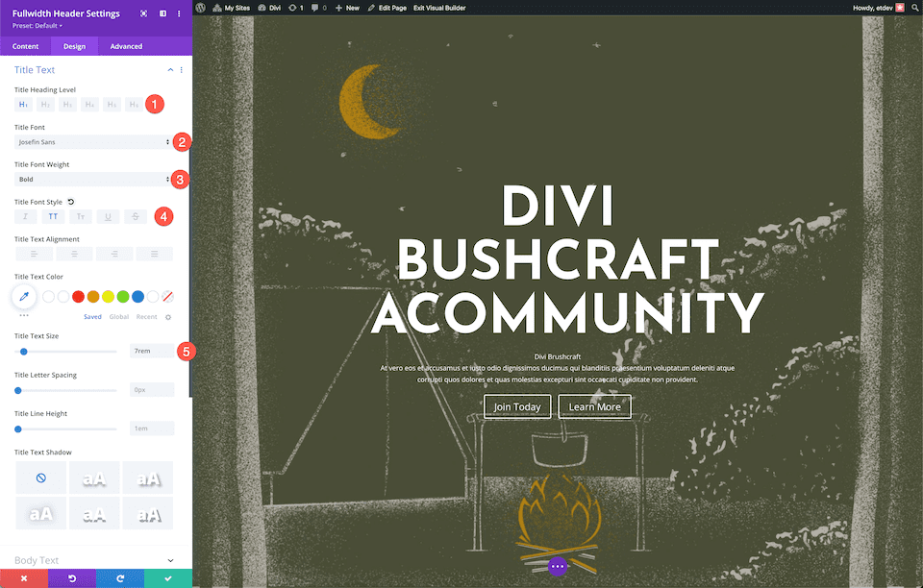Reset the Title Font Style
This screenshot has height=588, width=923.
click(x=70, y=203)
